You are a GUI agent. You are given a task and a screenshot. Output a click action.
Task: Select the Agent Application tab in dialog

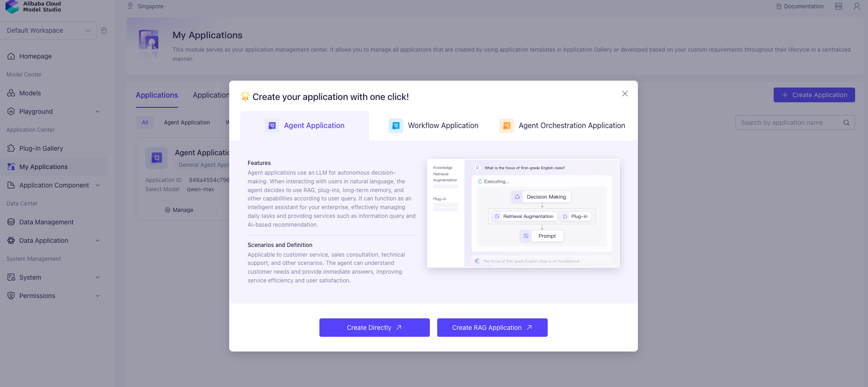pyautogui.click(x=305, y=125)
